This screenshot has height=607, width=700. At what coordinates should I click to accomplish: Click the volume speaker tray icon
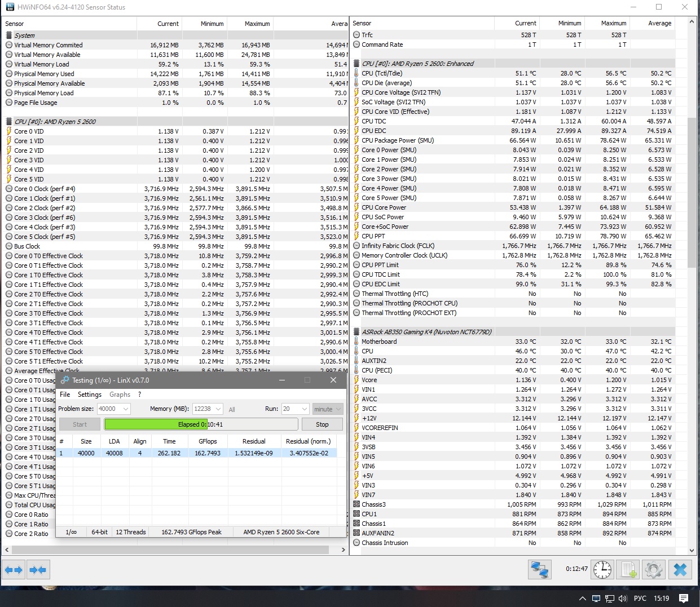(x=623, y=599)
